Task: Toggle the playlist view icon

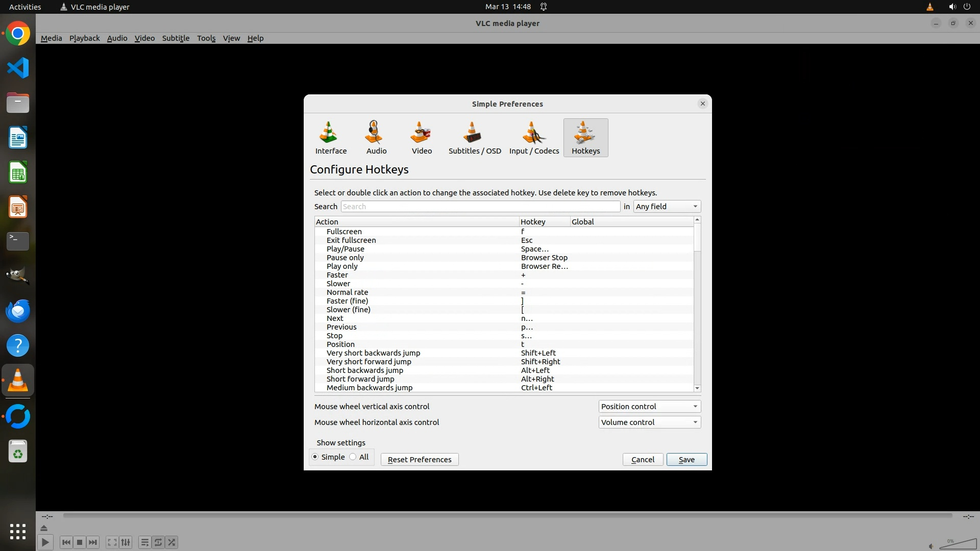Action: [144, 542]
